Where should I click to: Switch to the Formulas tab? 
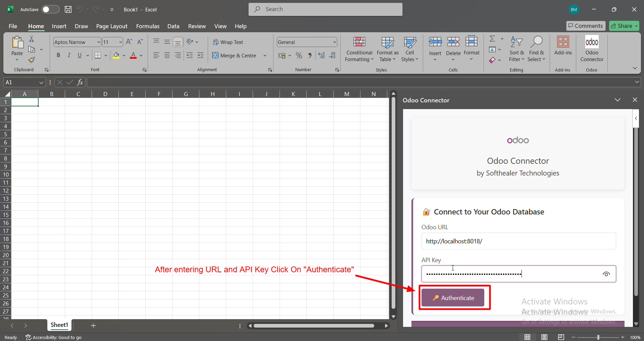point(148,26)
